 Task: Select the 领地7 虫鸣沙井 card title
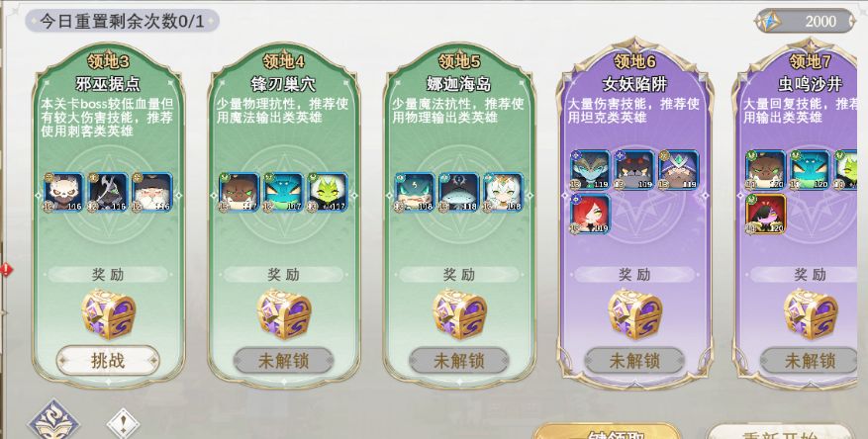coord(810,73)
